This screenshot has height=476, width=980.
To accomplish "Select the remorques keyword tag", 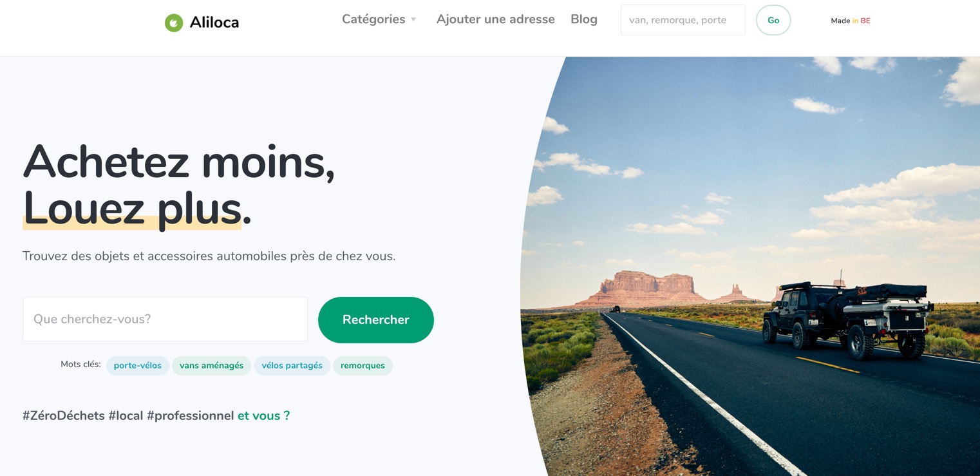I will coord(363,365).
